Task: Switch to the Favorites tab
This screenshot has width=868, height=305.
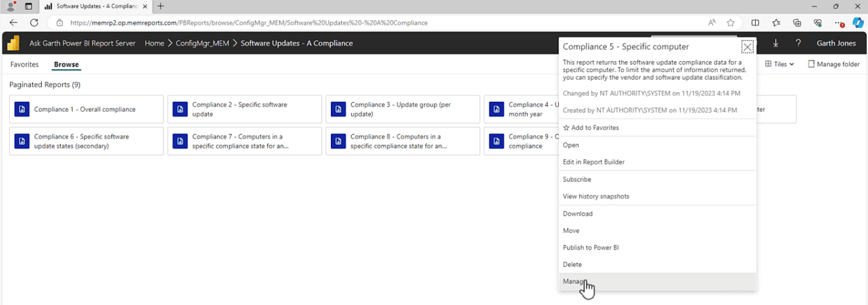Action: 24,64
